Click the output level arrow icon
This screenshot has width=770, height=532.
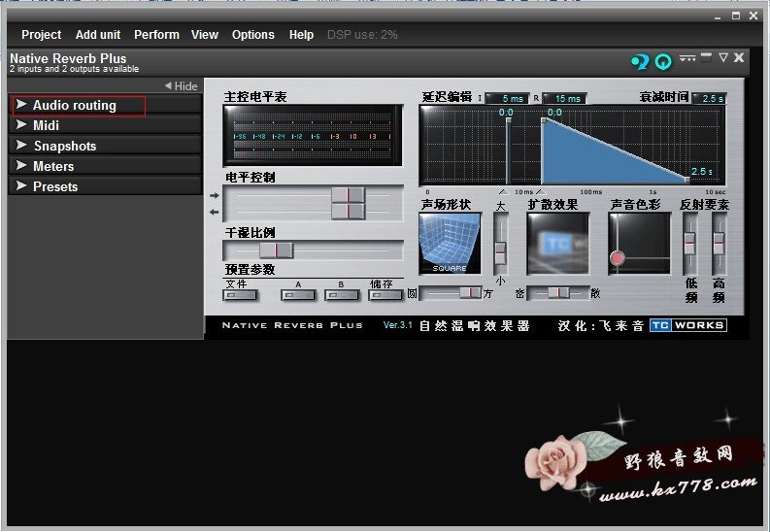[x=215, y=212]
